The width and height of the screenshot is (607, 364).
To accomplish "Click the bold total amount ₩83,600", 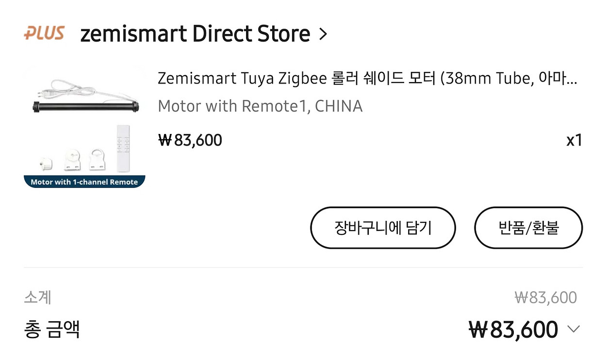I will tap(513, 330).
